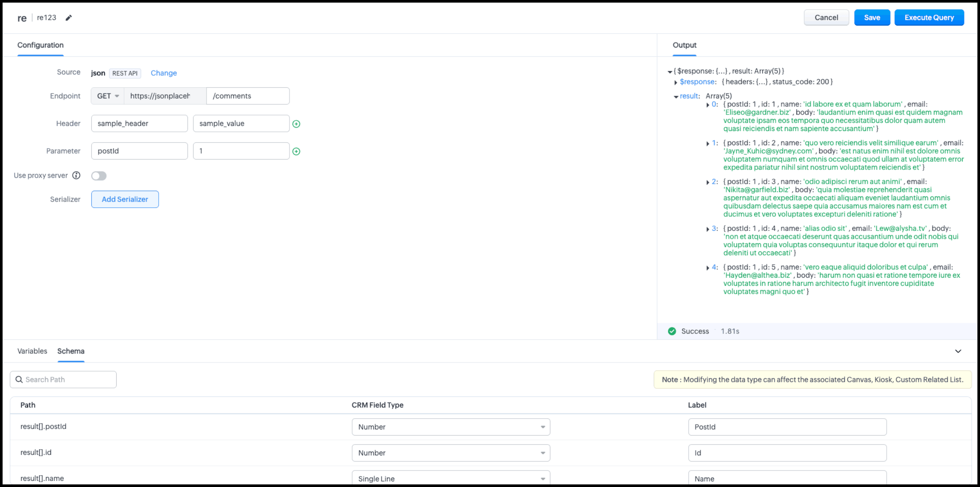Toggle the Use proxy server switch

click(99, 176)
